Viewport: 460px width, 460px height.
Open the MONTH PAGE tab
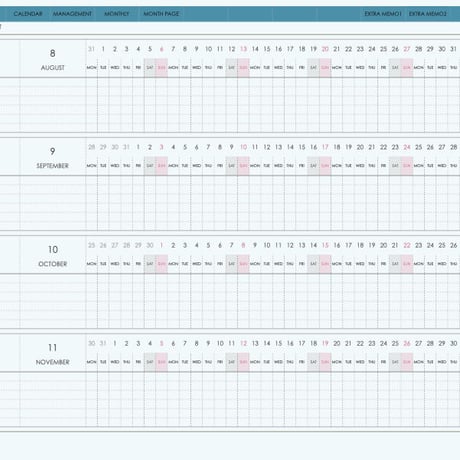[x=161, y=14]
